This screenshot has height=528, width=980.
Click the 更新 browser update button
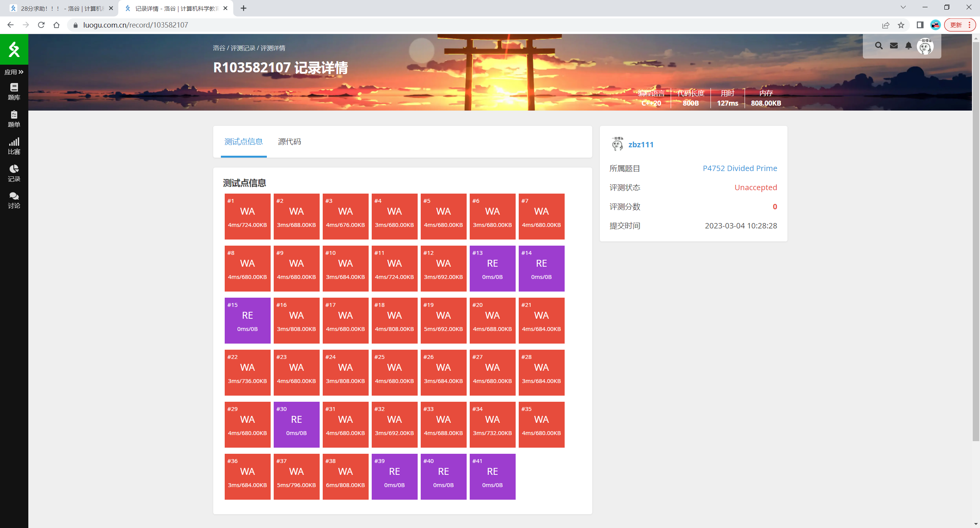960,25
